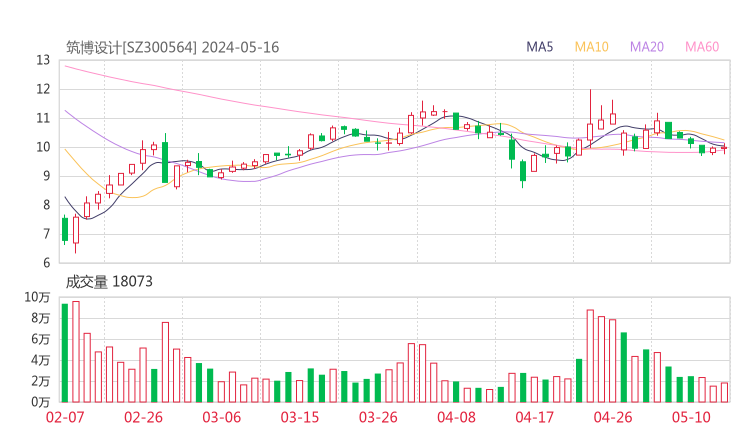
Task: Click the price axis label 8
Action: coord(46,205)
